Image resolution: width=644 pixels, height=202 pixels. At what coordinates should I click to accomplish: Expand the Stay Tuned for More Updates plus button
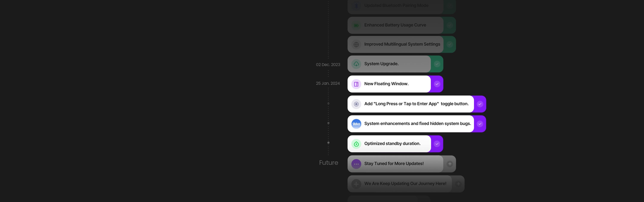[450, 164]
